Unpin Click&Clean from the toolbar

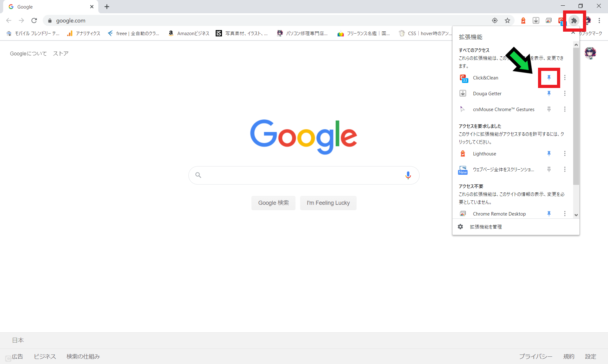click(549, 78)
